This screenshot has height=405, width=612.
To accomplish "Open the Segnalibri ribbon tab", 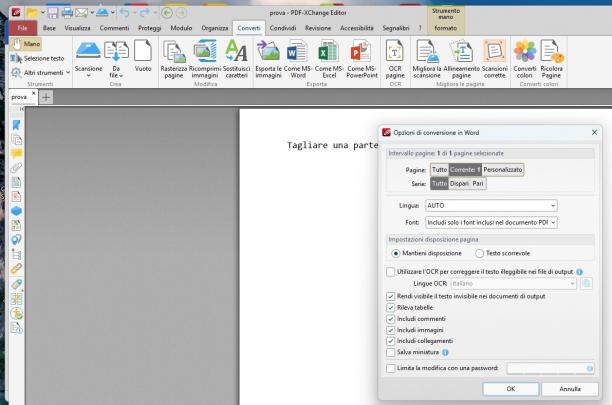I will [396, 28].
